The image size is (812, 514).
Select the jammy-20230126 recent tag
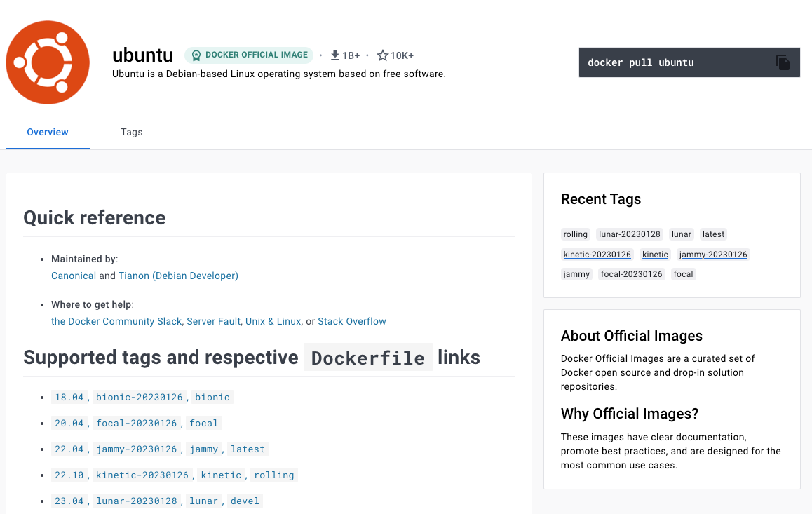713,255
